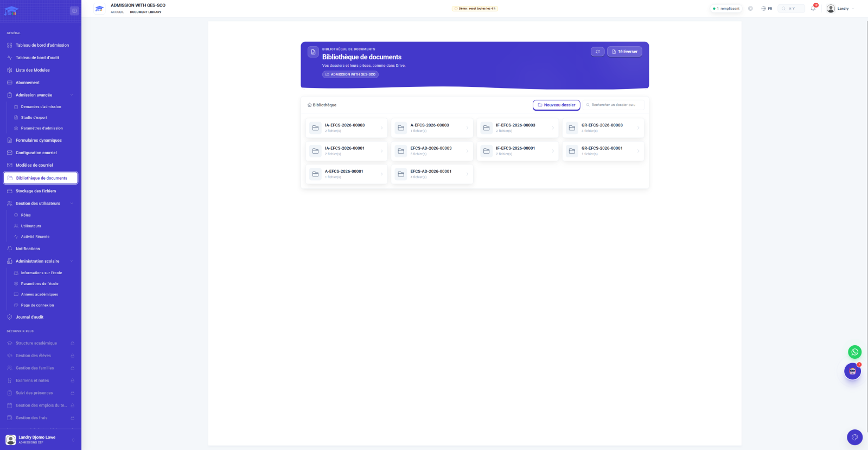Collapse the Admission avancée section chevron

click(x=72, y=95)
